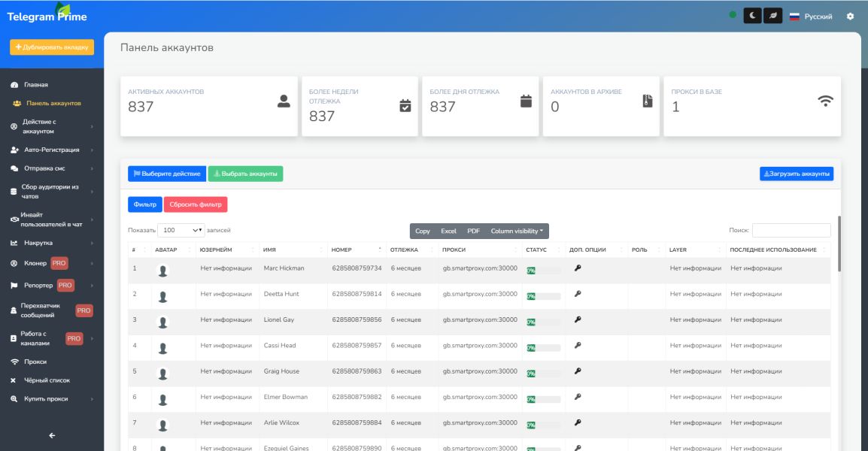Click the Загрузить аккаунты button
The height and width of the screenshot is (451, 868).
click(x=796, y=174)
